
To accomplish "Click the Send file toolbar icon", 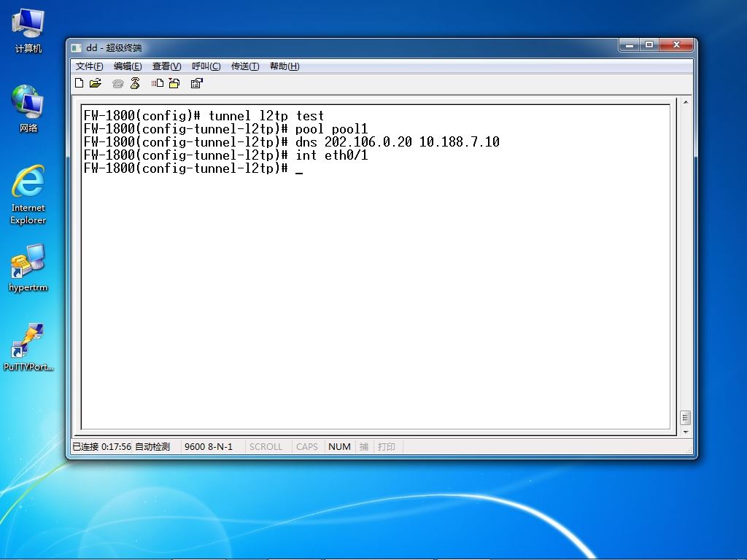I will tap(158, 83).
